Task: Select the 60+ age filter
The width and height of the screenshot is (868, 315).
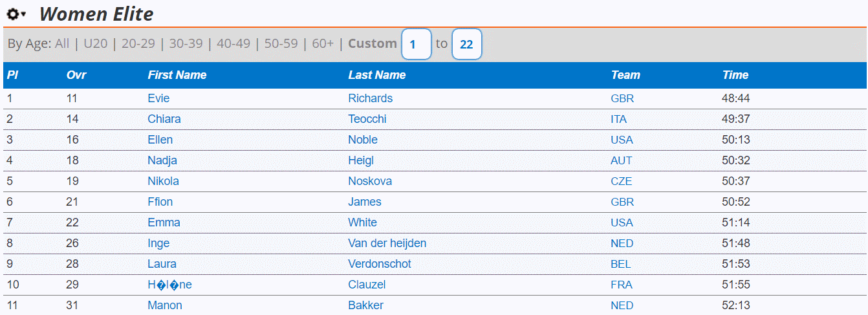Action: point(323,43)
